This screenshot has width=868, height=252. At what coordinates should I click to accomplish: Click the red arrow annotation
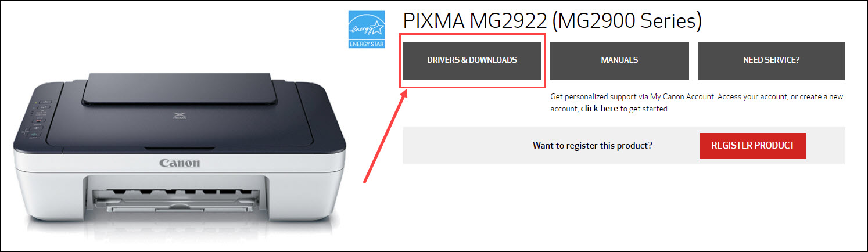[385, 136]
